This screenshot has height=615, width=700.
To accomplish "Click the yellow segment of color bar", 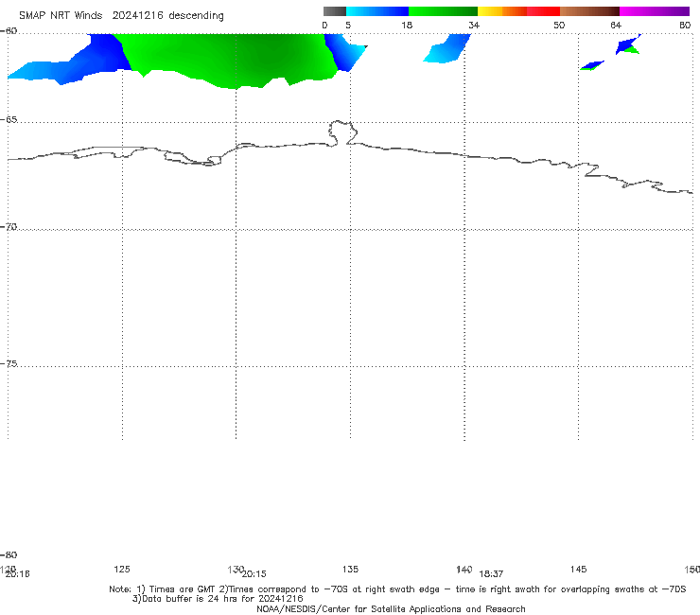I will tap(490, 11).
